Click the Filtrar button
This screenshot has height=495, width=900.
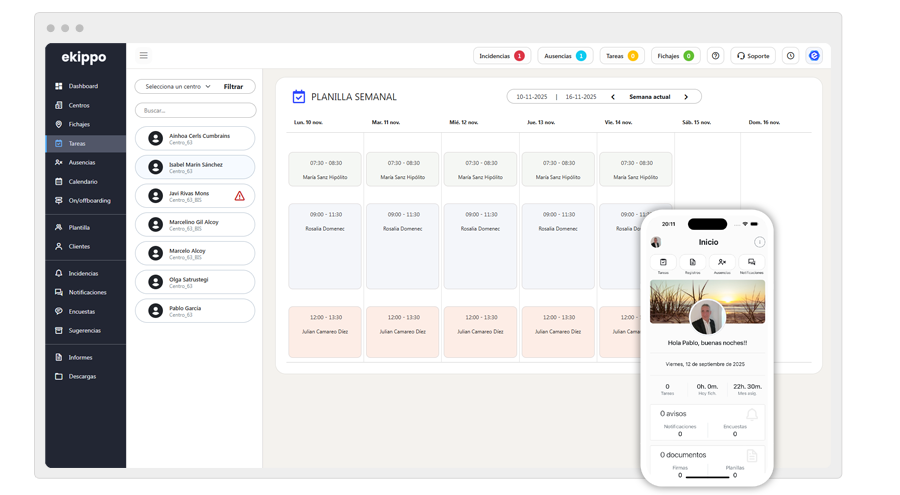(233, 87)
